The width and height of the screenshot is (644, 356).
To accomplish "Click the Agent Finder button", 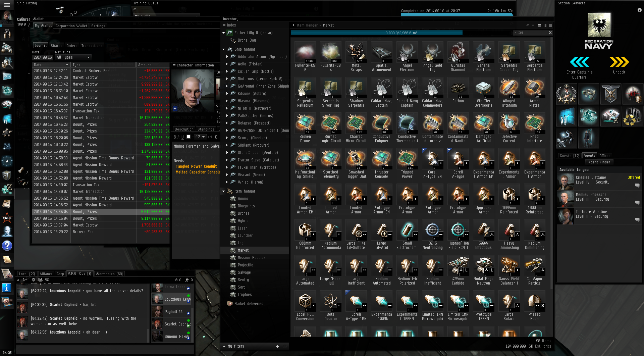I will pyautogui.click(x=599, y=162).
